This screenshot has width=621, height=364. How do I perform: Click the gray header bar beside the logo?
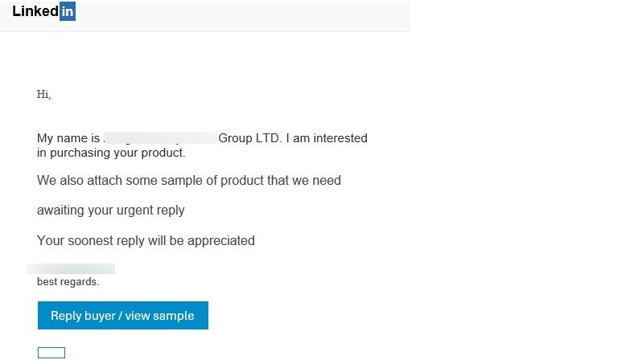coord(241,14)
